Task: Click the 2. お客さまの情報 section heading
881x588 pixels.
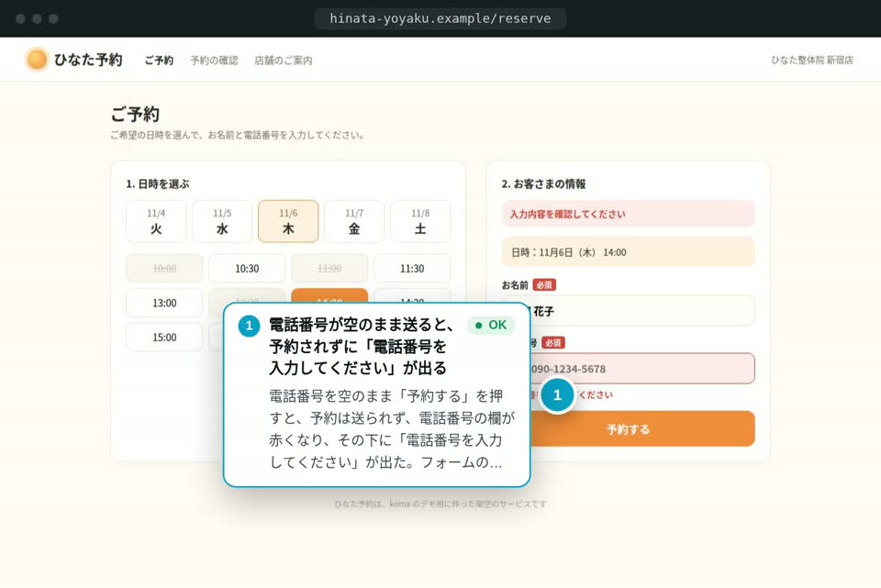Action: click(543, 183)
